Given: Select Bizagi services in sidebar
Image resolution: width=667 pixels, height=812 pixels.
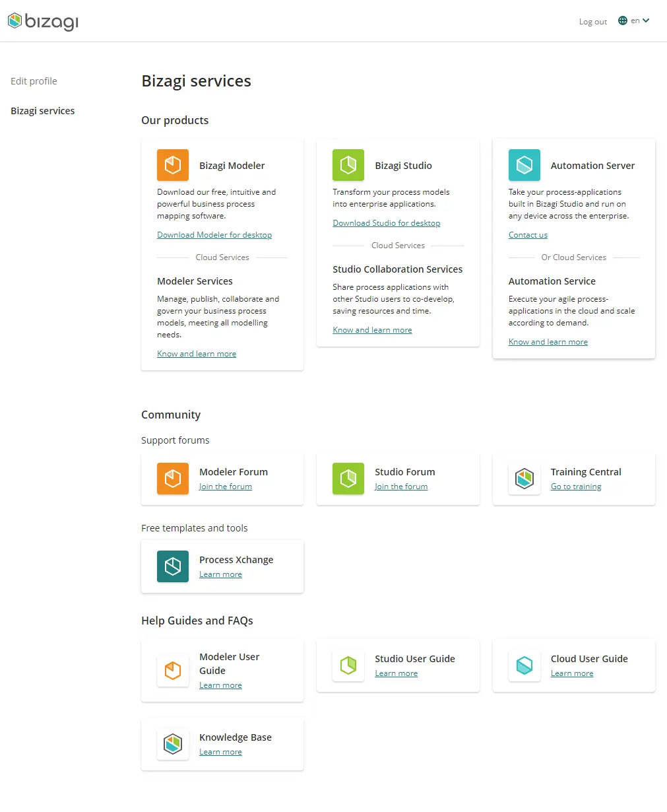Looking at the screenshot, I should [43, 111].
